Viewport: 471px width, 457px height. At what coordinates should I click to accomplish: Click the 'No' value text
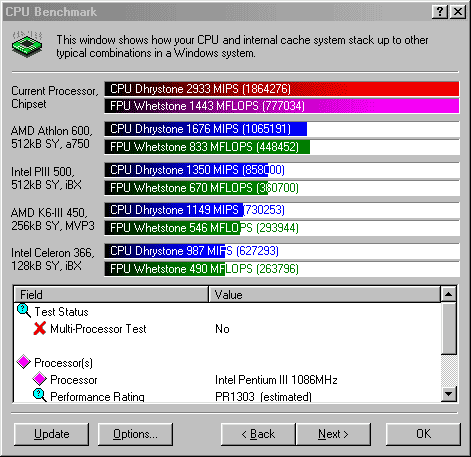point(222,329)
